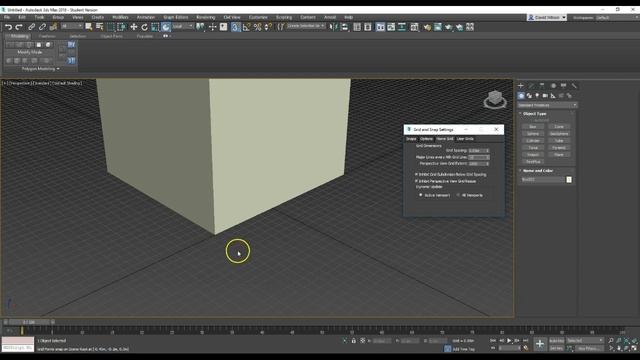Toggle the 3D Snaps button

pyautogui.click(x=236, y=27)
